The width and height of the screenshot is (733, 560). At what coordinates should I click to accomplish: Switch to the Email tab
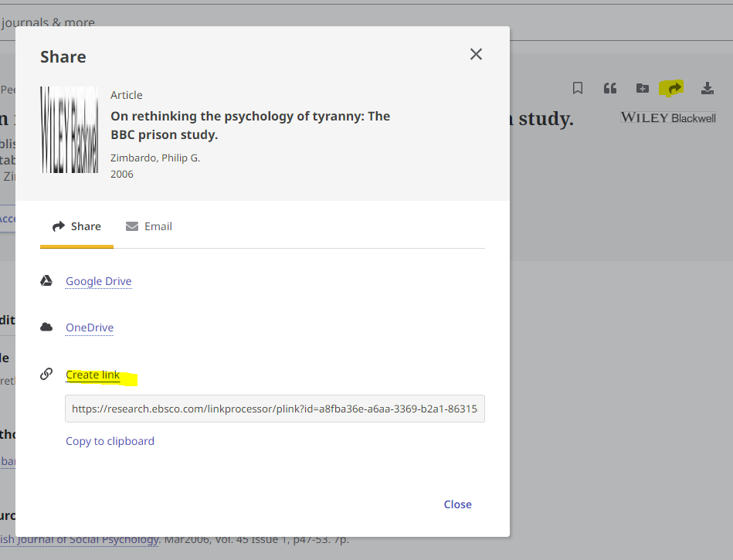click(x=149, y=226)
